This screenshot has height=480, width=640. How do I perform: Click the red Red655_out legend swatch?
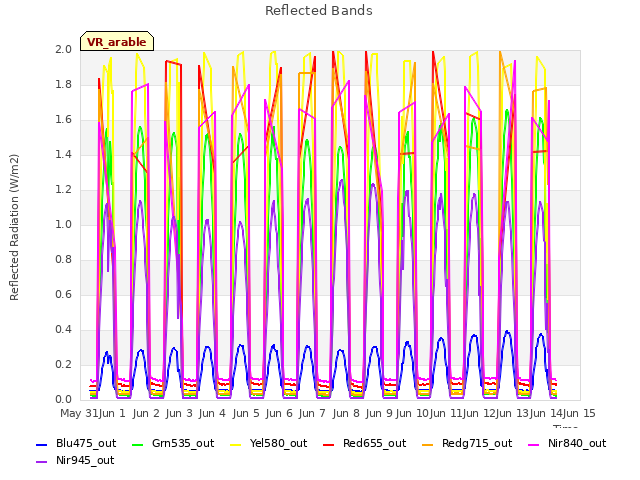329,444
